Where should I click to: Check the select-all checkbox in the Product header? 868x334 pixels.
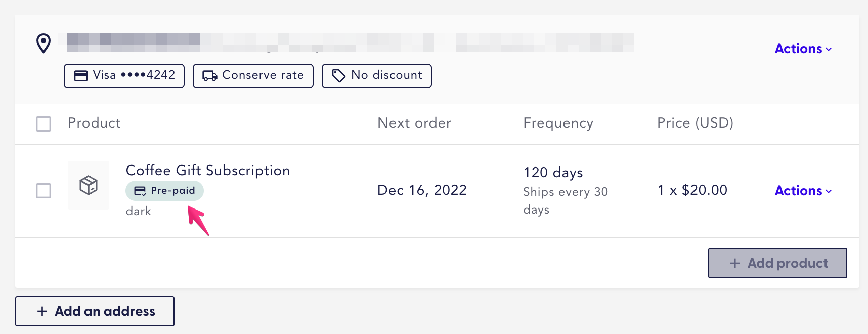click(x=44, y=123)
